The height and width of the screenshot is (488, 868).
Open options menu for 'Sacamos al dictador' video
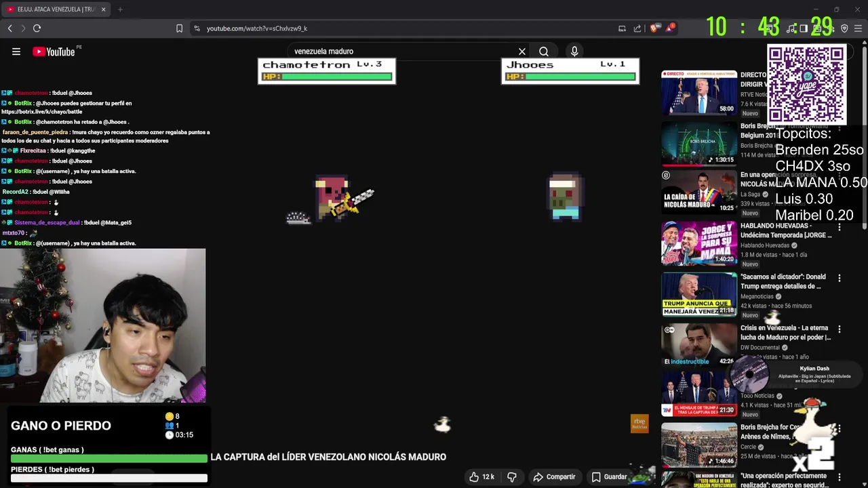840,279
